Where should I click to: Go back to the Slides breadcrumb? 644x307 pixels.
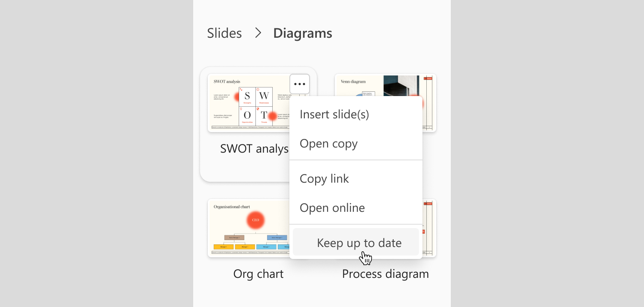(x=225, y=33)
